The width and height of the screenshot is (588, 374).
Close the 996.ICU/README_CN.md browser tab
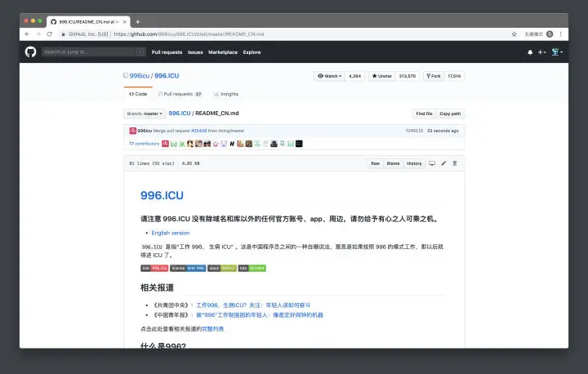[124, 22]
